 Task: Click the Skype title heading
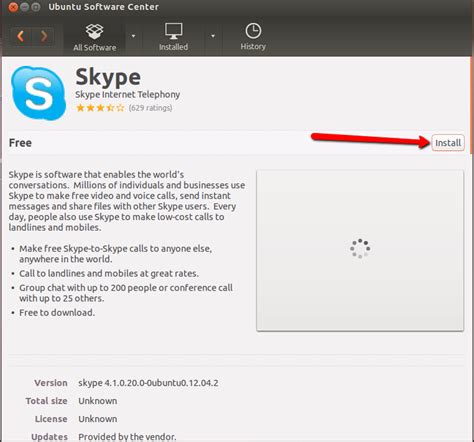point(108,77)
